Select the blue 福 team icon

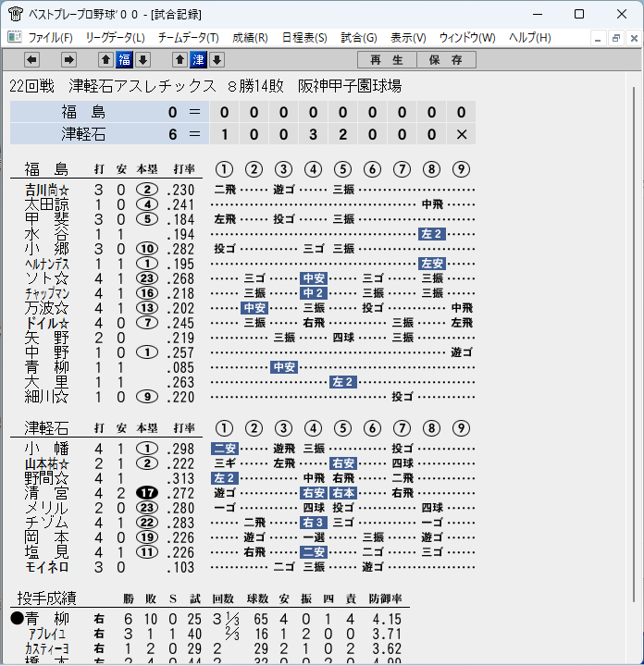click(x=125, y=60)
